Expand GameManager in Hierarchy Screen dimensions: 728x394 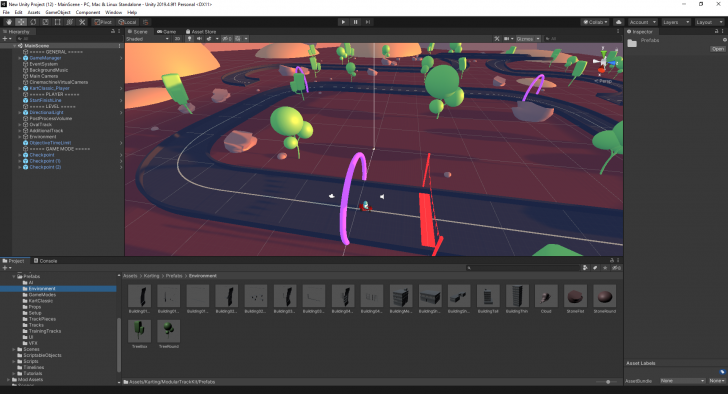(x=20, y=58)
